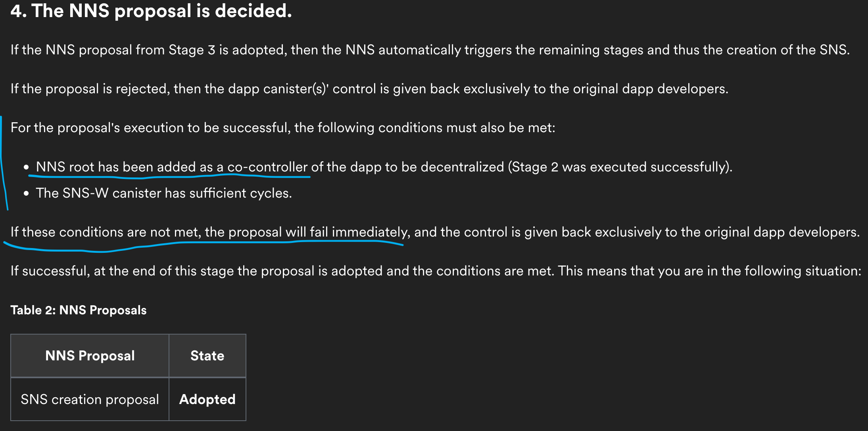Click the paragraph starting 'If successful, at the end'
Screen dimensions: 868x431
click(435, 271)
